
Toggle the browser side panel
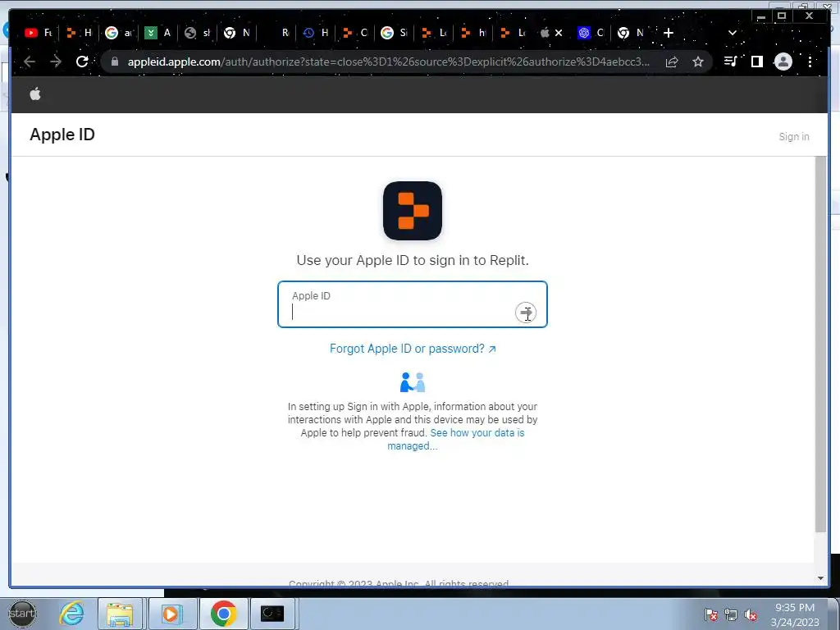pos(757,62)
